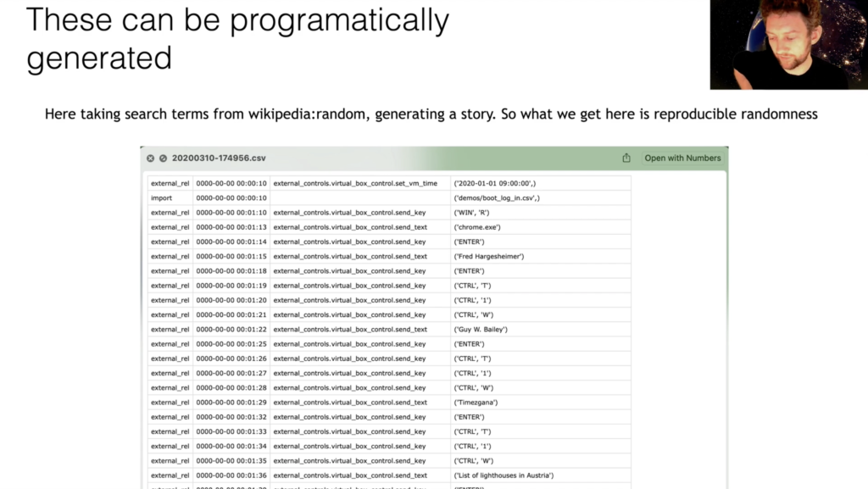868x489 pixels.
Task: Click timestamp 0000-00-00 00:01:13
Action: (231, 227)
